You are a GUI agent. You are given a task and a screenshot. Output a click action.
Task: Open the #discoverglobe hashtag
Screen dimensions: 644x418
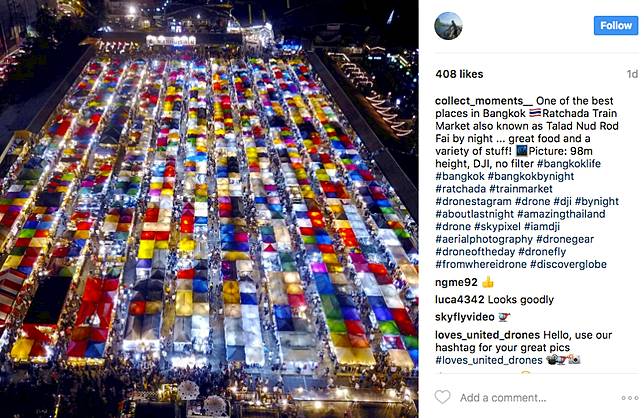tap(568, 264)
